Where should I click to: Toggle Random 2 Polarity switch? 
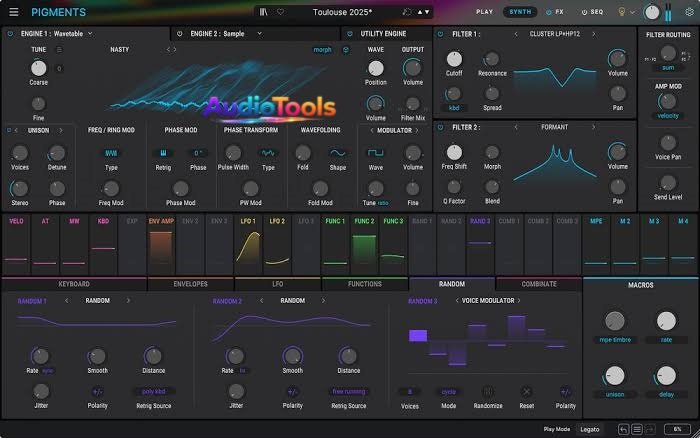point(292,392)
